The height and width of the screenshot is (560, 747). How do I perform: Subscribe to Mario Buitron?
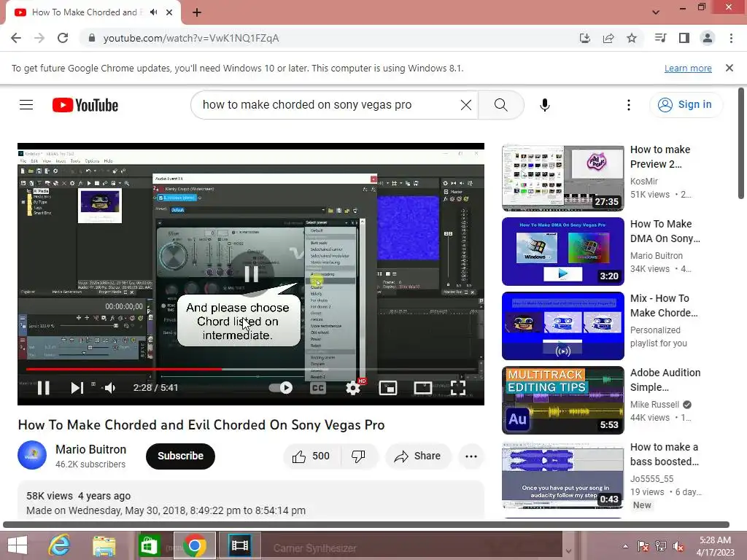pos(181,456)
